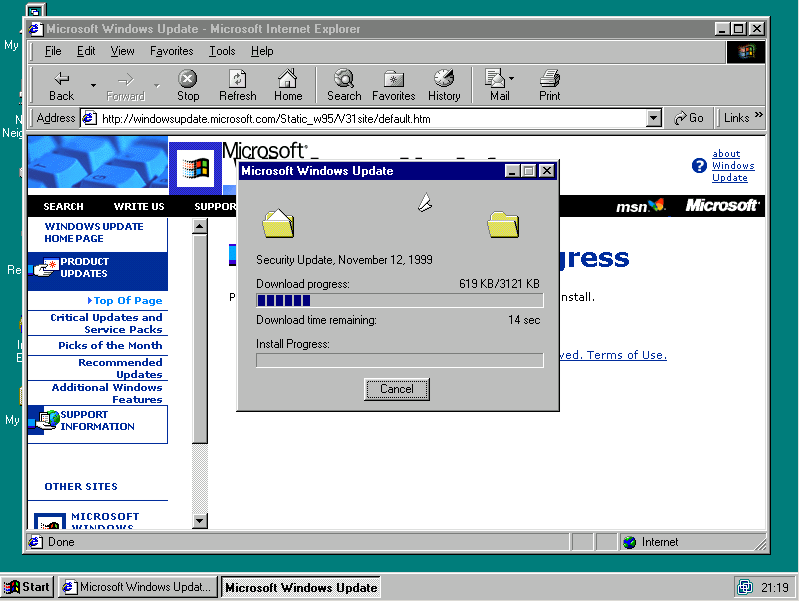Screen dimensions: 799x601
Task: Open the Help menu
Action: (x=262, y=51)
